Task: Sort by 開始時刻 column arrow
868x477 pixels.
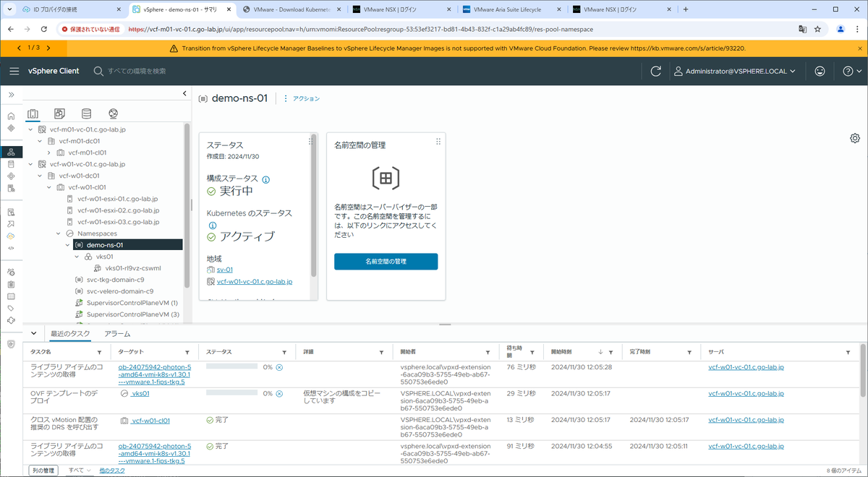Action: tap(601, 352)
